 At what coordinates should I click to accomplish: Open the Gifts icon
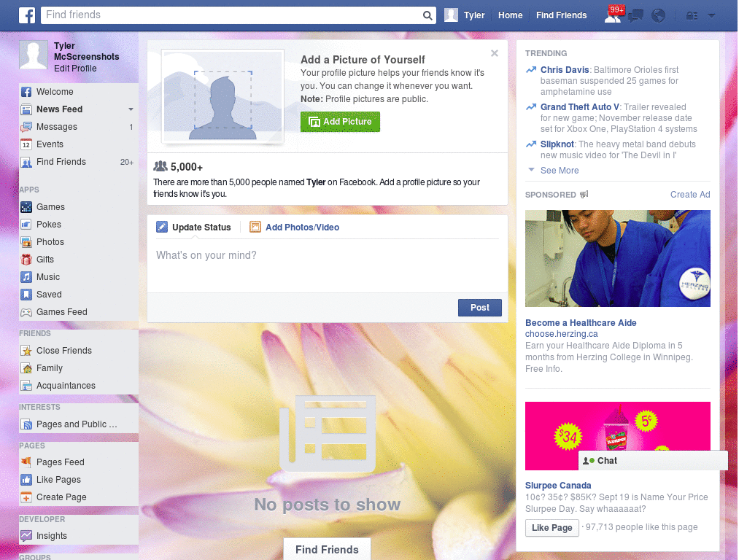26,260
